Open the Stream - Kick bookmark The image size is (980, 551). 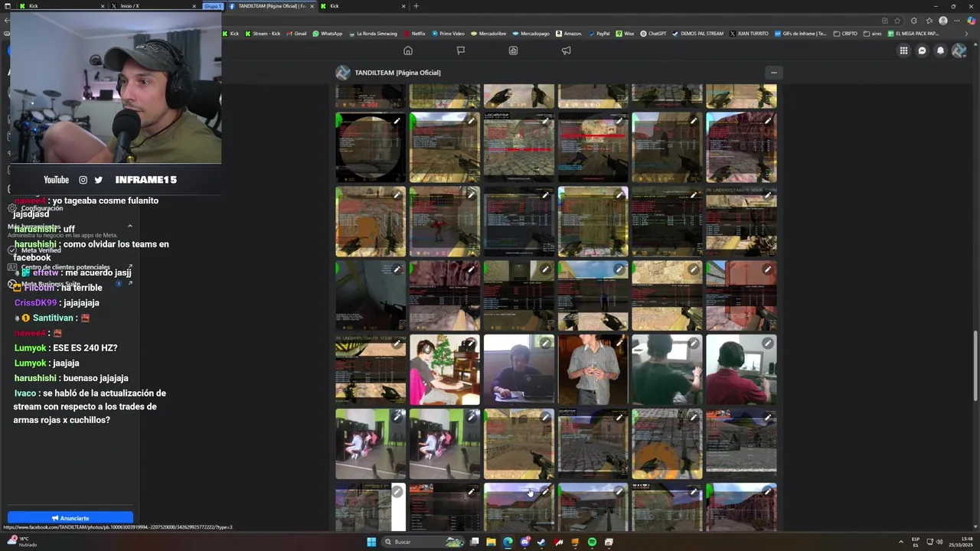click(263, 34)
